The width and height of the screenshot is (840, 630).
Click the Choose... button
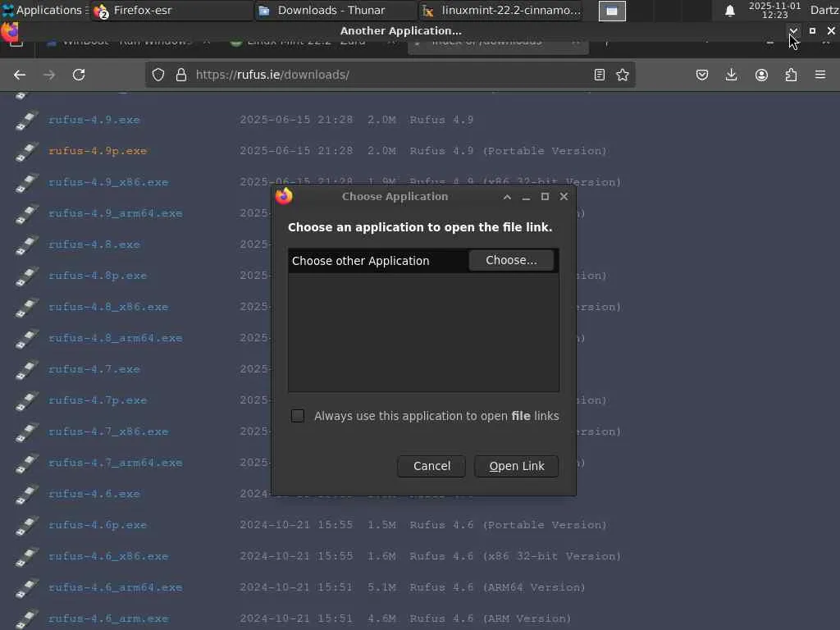point(511,260)
